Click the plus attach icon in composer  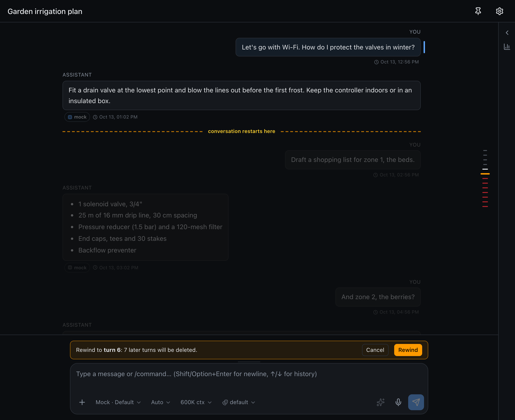(x=82, y=402)
